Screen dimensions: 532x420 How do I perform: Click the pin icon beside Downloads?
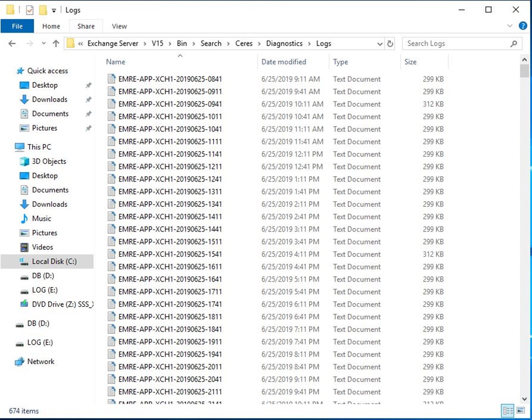click(89, 100)
